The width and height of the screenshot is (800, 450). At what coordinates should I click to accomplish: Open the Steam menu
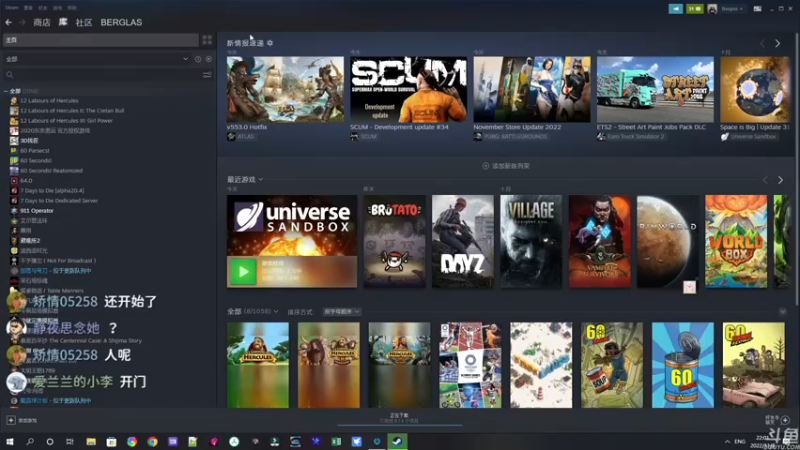pyautogui.click(x=12, y=8)
